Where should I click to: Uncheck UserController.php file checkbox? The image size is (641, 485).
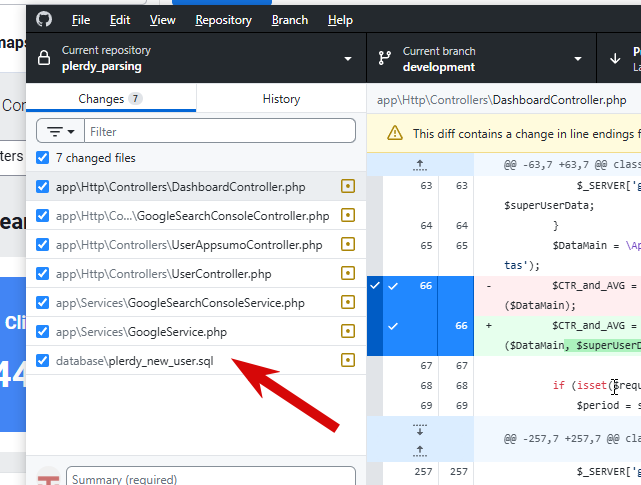coord(43,274)
